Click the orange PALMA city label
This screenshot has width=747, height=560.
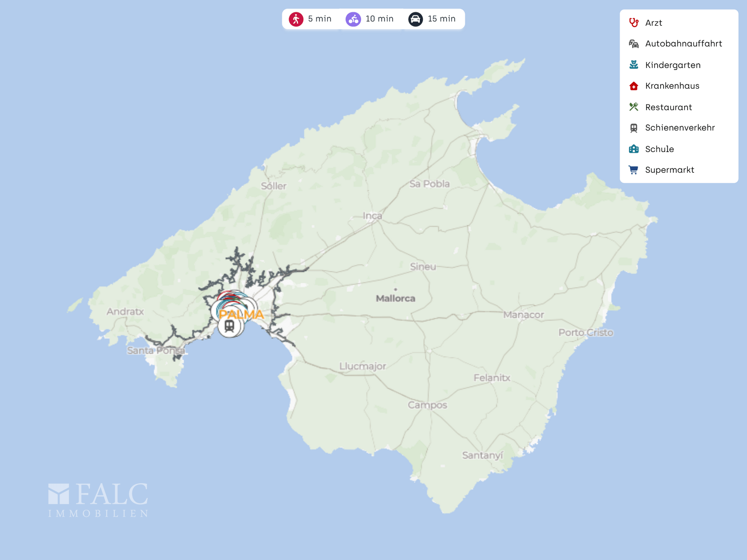pyautogui.click(x=241, y=314)
